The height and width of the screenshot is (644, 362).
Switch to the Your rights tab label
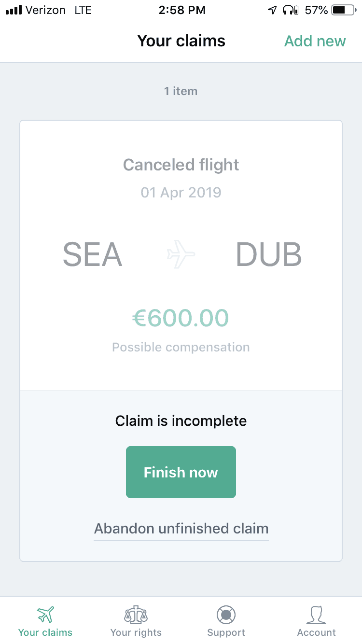point(136,632)
